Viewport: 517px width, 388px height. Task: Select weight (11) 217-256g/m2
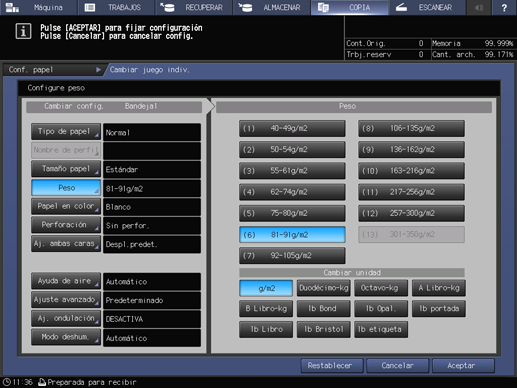point(411,192)
